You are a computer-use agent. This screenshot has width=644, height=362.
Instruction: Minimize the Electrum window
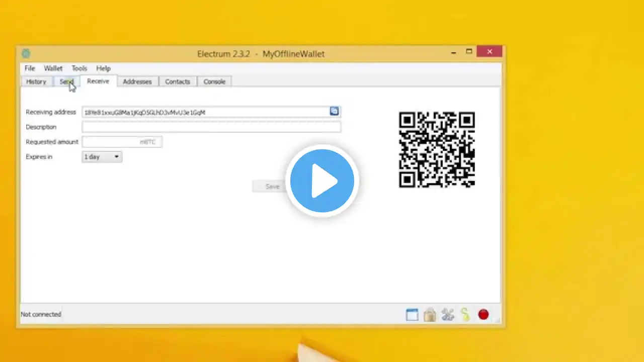pos(454,52)
